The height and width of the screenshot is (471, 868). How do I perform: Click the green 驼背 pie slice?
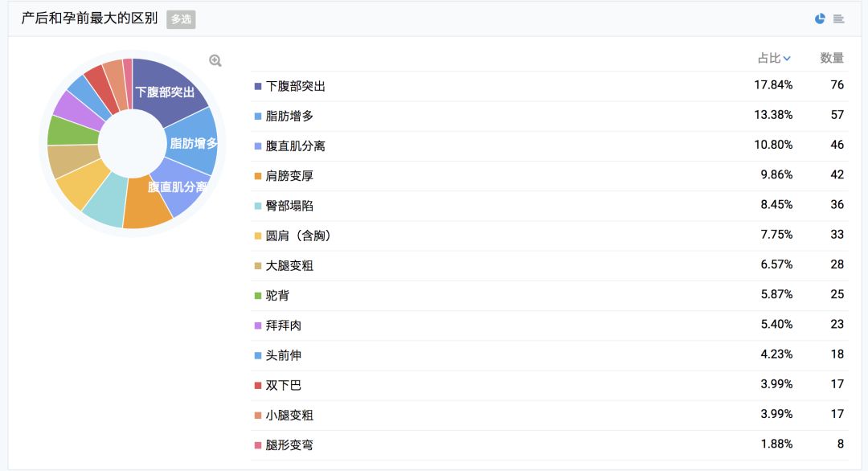(x=72, y=132)
